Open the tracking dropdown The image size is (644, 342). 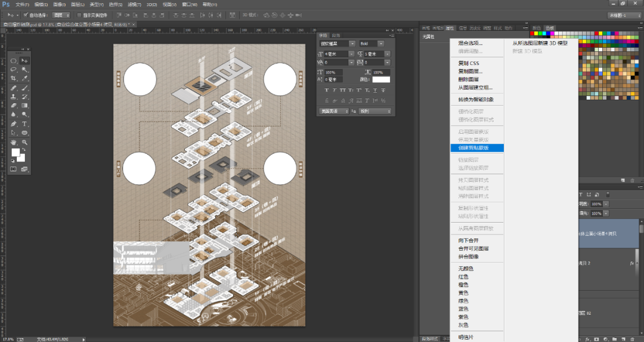[x=388, y=63]
